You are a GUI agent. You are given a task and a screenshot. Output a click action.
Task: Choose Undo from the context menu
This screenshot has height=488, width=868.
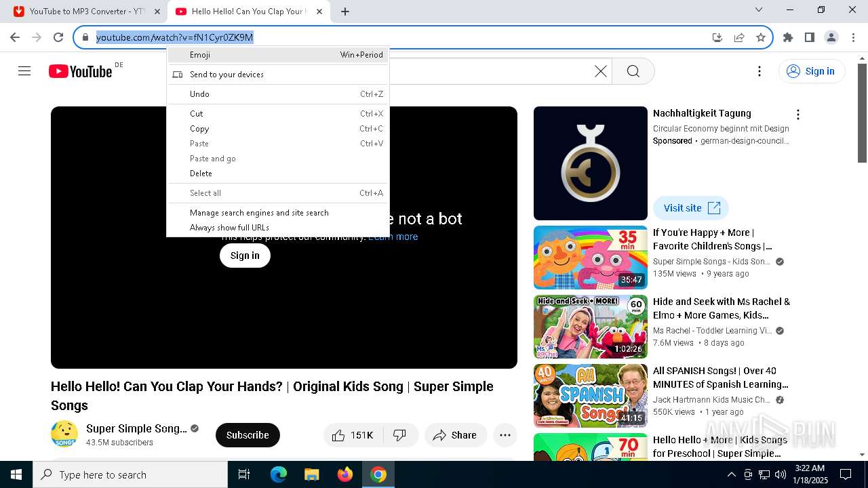278,94
